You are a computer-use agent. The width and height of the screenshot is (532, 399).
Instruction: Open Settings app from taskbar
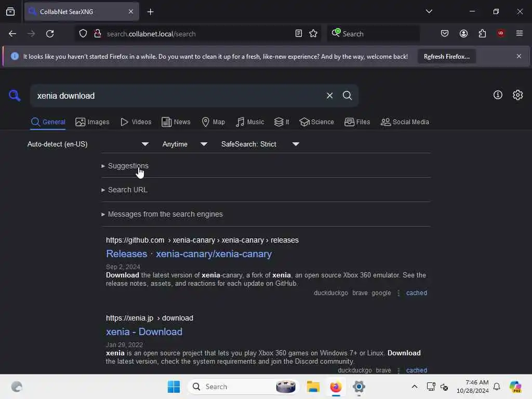tap(358, 387)
